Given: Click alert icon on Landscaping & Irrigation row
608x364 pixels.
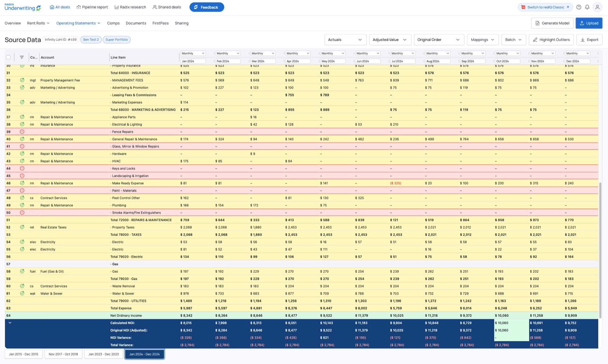Looking at the screenshot, I should [x=22, y=176].
